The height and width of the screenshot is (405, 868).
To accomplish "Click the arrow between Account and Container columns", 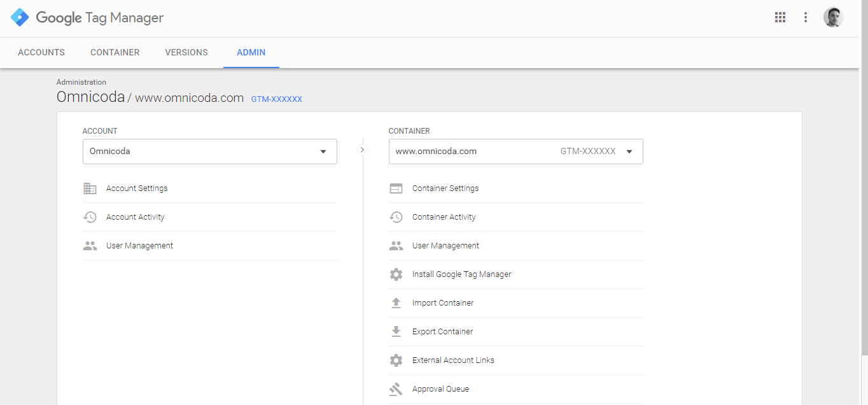I will pos(363,150).
